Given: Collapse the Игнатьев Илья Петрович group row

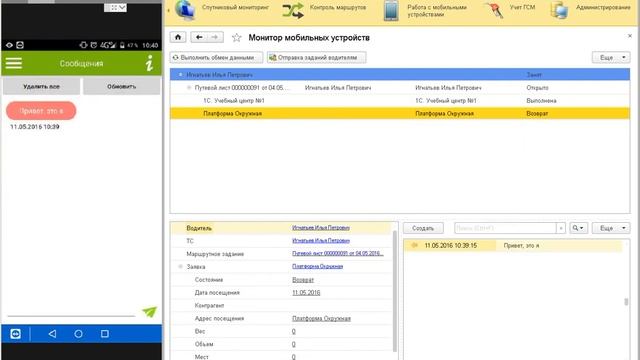Looking at the screenshot, I should (x=180, y=75).
